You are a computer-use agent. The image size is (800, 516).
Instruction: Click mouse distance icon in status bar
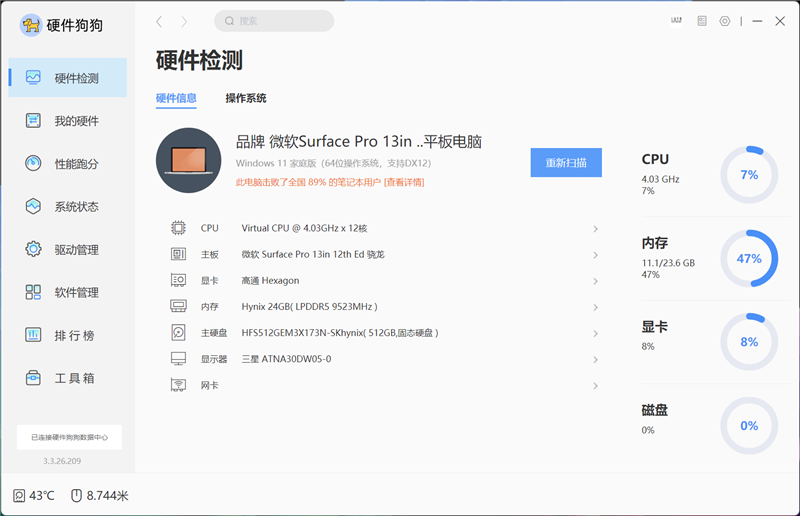tap(76, 496)
